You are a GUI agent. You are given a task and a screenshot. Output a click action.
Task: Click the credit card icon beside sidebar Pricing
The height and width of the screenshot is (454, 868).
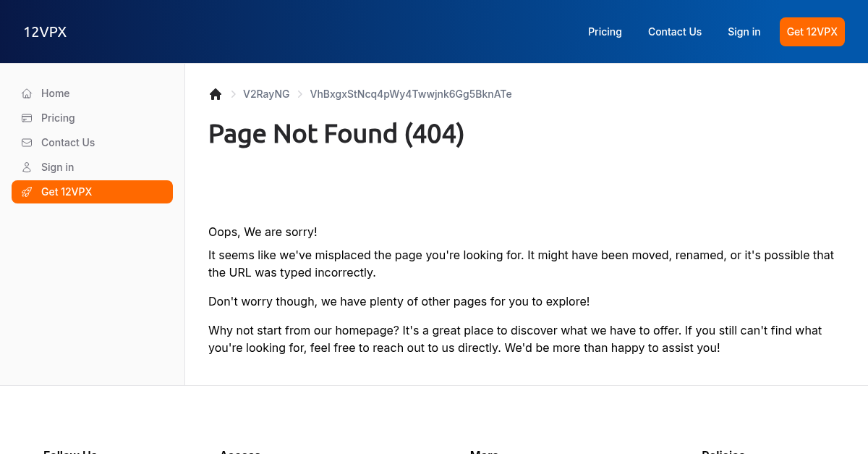point(27,118)
